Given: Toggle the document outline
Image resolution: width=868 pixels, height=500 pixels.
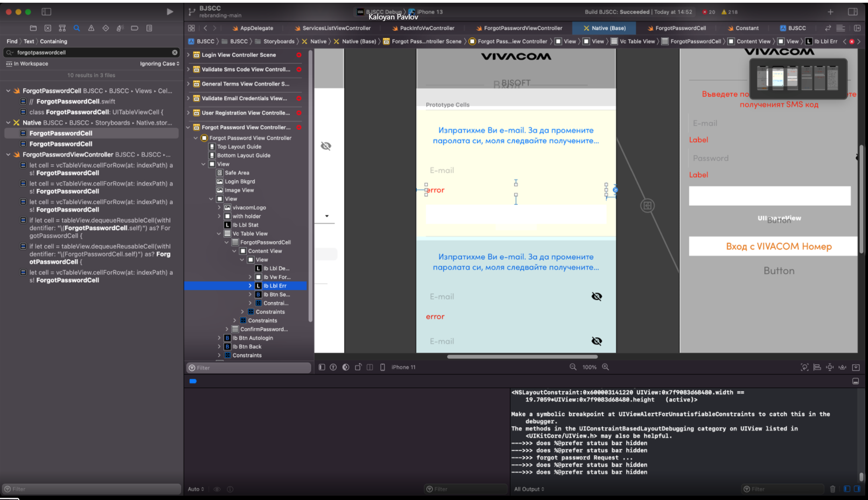Looking at the screenshot, I should coord(322,367).
